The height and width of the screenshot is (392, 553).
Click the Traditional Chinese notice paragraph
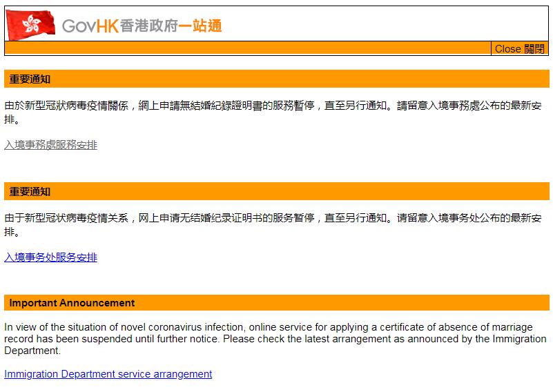coord(275,112)
